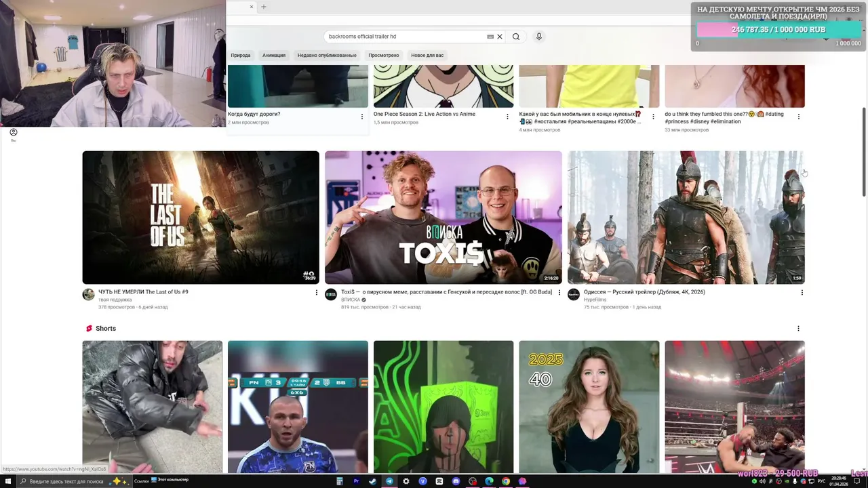868x488 pixels.
Task: Open options menu for Toxi$ interview video
Action: [x=559, y=293]
